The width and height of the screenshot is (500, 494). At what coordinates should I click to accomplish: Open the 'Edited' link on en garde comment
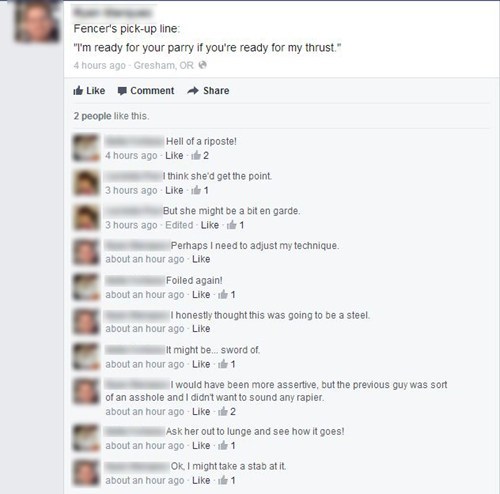179,225
